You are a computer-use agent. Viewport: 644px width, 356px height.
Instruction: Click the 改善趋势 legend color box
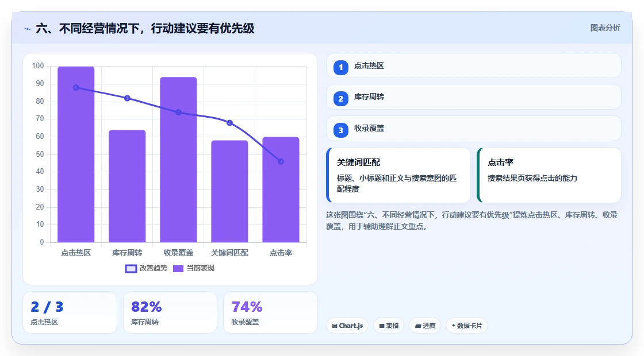(131, 269)
